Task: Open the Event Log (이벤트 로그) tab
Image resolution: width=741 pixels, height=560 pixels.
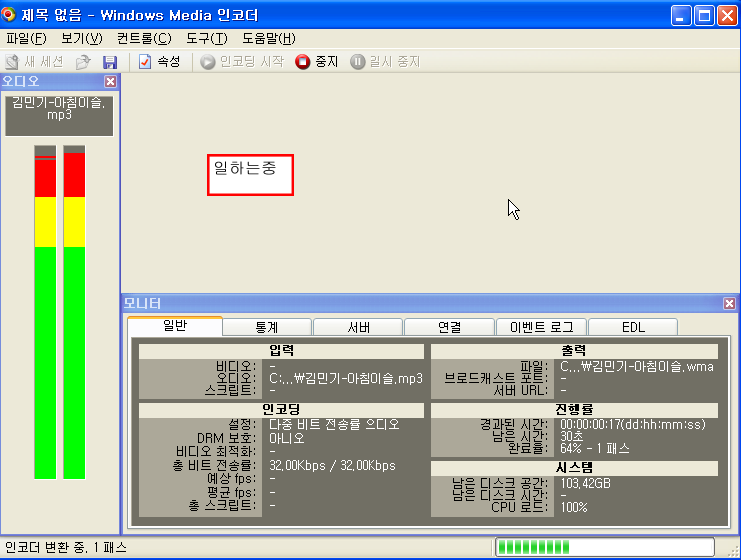Action: pyautogui.click(x=541, y=327)
